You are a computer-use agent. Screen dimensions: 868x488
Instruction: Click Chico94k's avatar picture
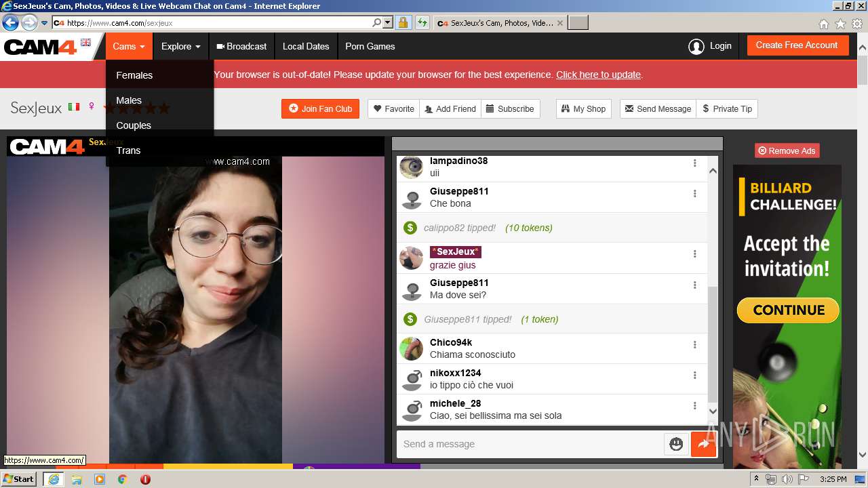click(x=411, y=348)
